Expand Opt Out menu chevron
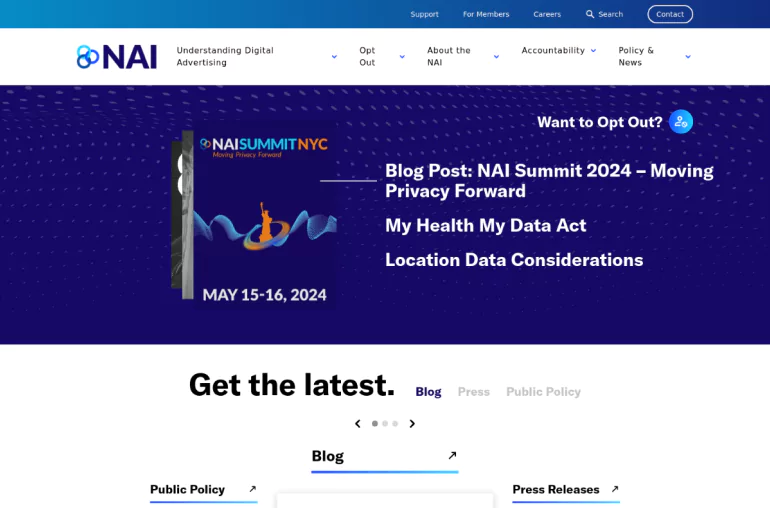The height and width of the screenshot is (508, 770). (x=402, y=57)
